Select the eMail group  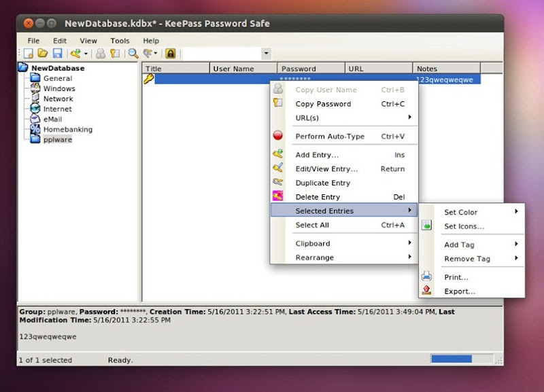pos(52,119)
